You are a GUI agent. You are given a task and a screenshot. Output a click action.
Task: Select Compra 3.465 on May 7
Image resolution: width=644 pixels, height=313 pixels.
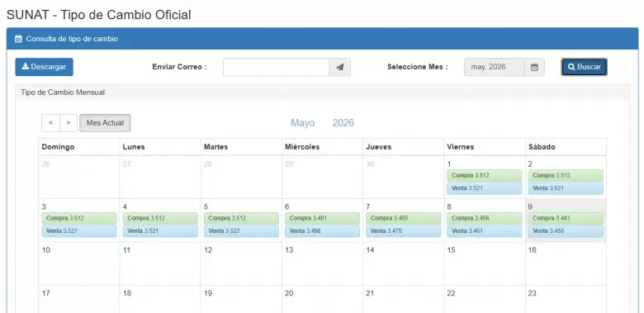[x=403, y=218]
